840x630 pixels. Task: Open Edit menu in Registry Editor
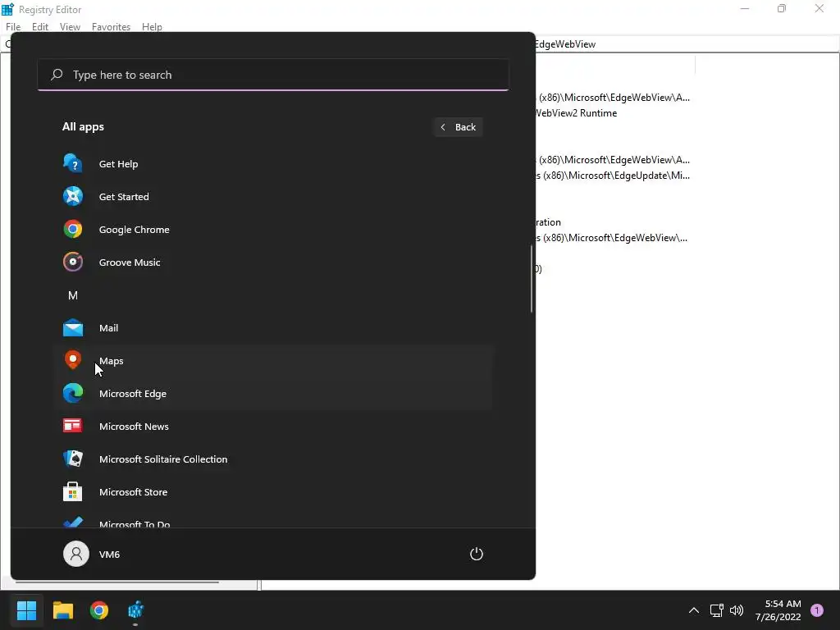click(40, 27)
